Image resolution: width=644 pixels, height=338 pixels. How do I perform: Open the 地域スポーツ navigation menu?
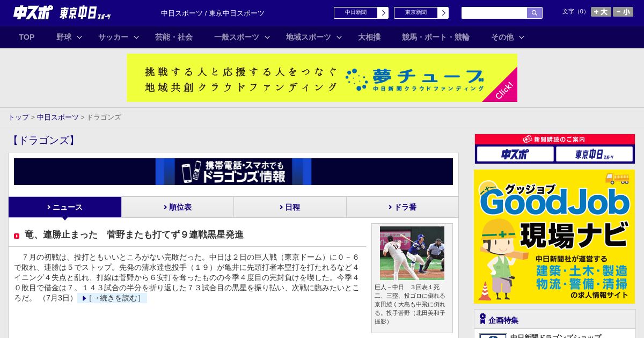[x=309, y=37]
